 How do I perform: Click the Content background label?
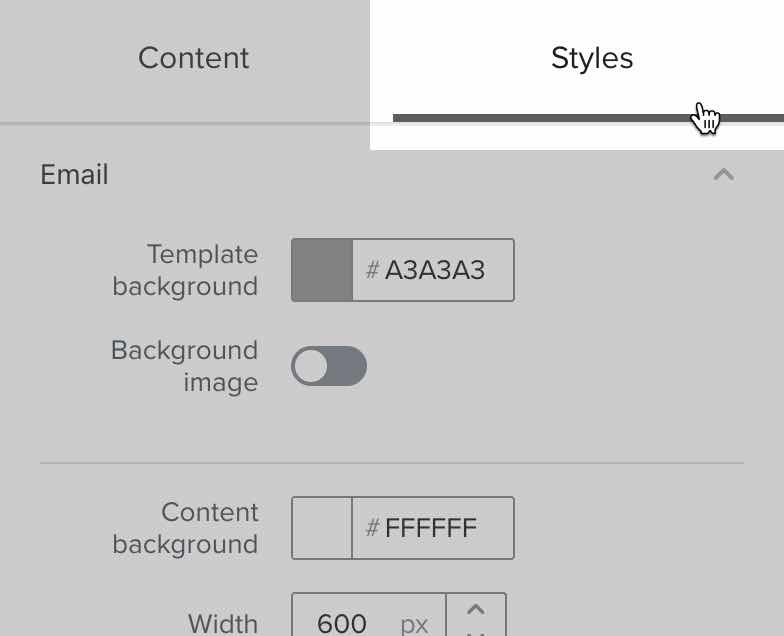tap(186, 528)
